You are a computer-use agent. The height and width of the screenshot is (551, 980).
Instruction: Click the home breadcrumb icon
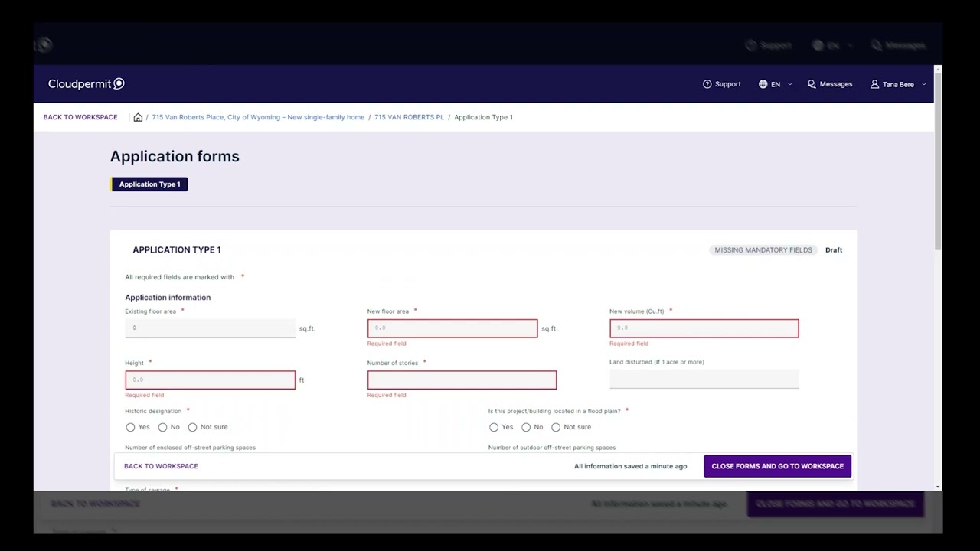click(x=138, y=117)
